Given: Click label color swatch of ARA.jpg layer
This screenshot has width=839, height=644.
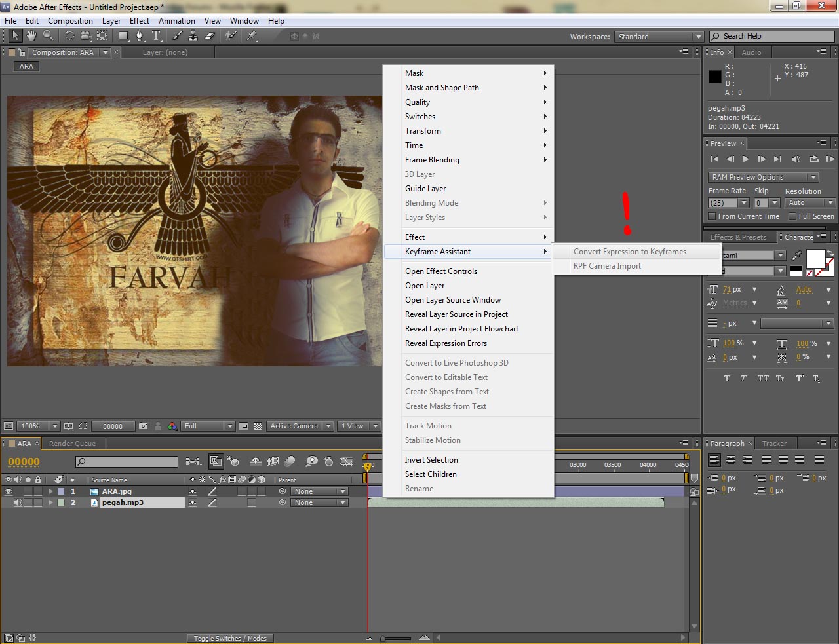Looking at the screenshot, I should click(61, 491).
